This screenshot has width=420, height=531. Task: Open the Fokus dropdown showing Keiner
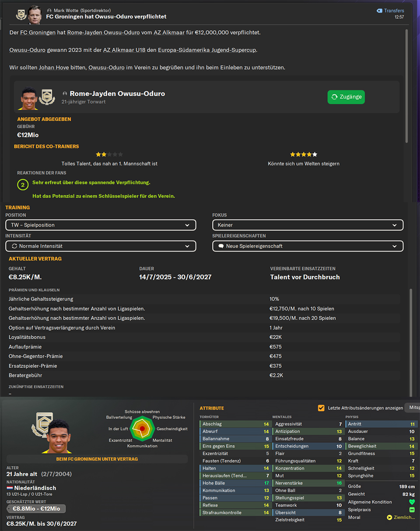pyautogui.click(x=308, y=225)
